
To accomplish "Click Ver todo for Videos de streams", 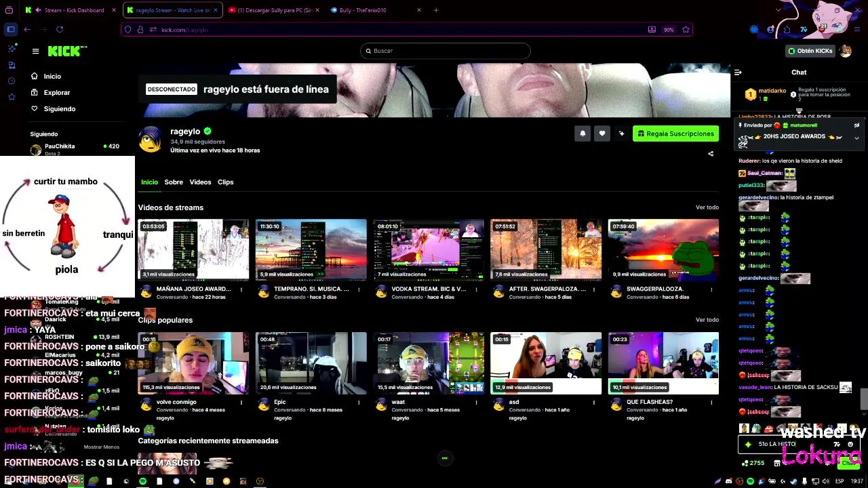I will tap(707, 207).
